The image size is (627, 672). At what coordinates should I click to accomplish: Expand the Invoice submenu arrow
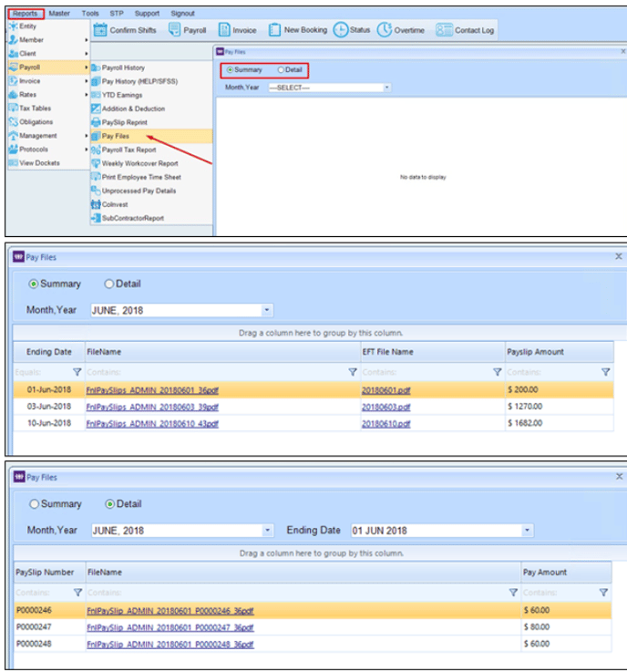point(86,81)
